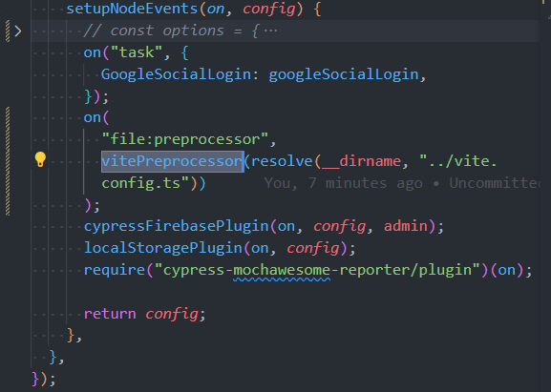The height and width of the screenshot is (392, 551).
Task: Click the highlighted vitePreprocessor identifier
Action: (x=172, y=161)
